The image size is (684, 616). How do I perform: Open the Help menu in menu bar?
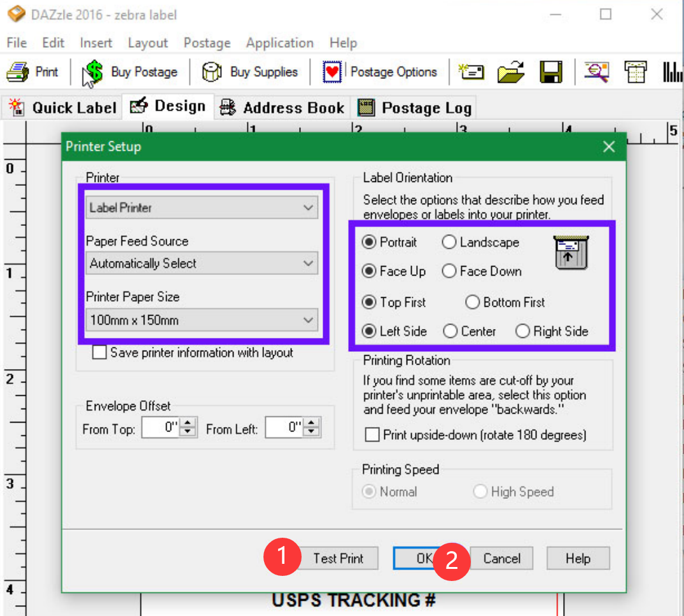coord(344,43)
